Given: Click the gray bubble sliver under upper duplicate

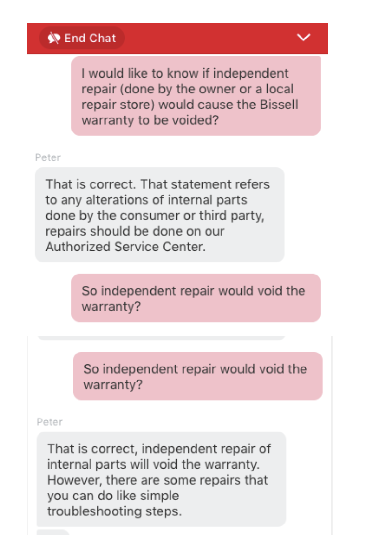Looking at the screenshot, I should click(x=161, y=338).
